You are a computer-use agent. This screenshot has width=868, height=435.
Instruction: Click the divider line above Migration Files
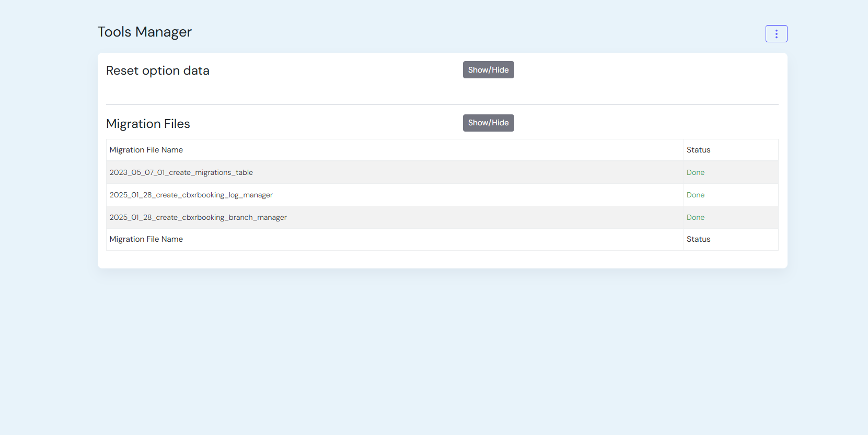pos(442,104)
